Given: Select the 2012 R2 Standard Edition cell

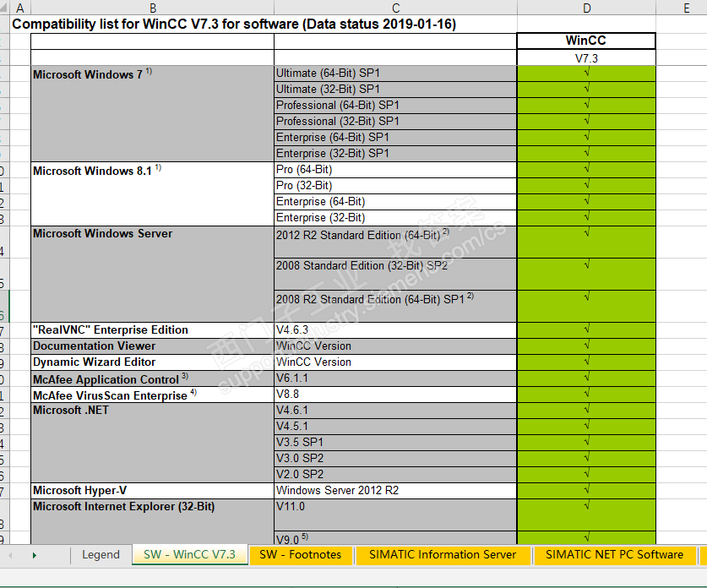Looking at the screenshot, I should pos(395,242).
